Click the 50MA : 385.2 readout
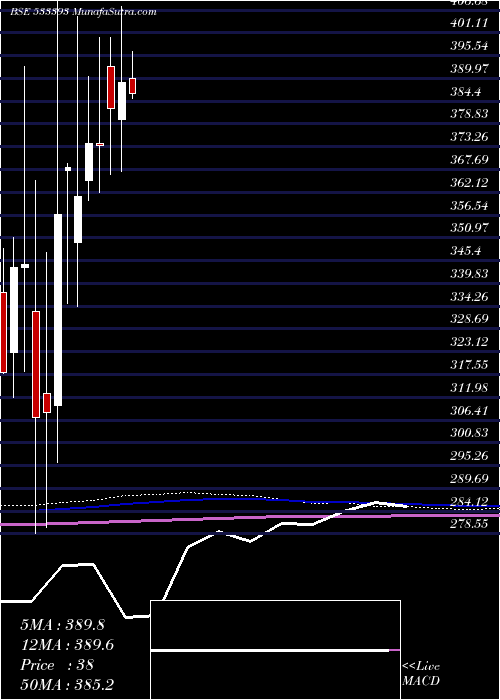Viewport: 500px width, 700px height. [67, 684]
